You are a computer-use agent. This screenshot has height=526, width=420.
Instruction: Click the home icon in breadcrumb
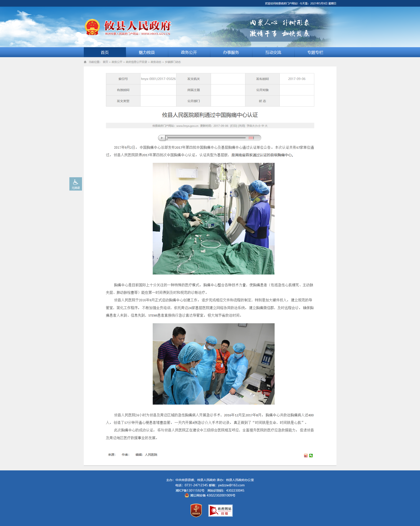coord(85,62)
